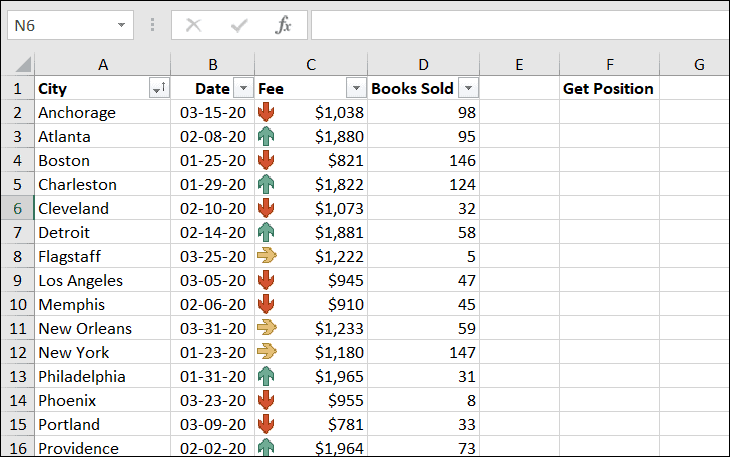Click the formula bar expand dots handle
Viewport: 730px width, 457px height.
pos(152,25)
